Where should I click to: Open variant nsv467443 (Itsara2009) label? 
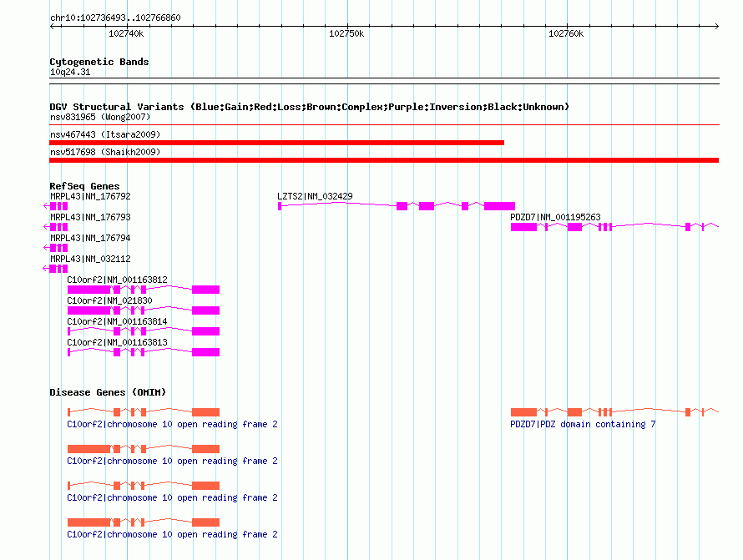[x=105, y=134]
